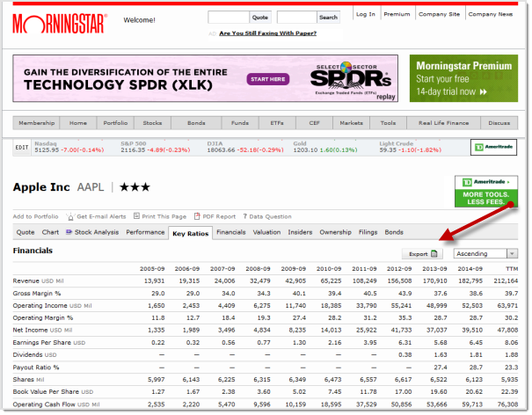This screenshot has height=415, width=532.
Task: Switch to the Quote tab
Action: coord(26,232)
